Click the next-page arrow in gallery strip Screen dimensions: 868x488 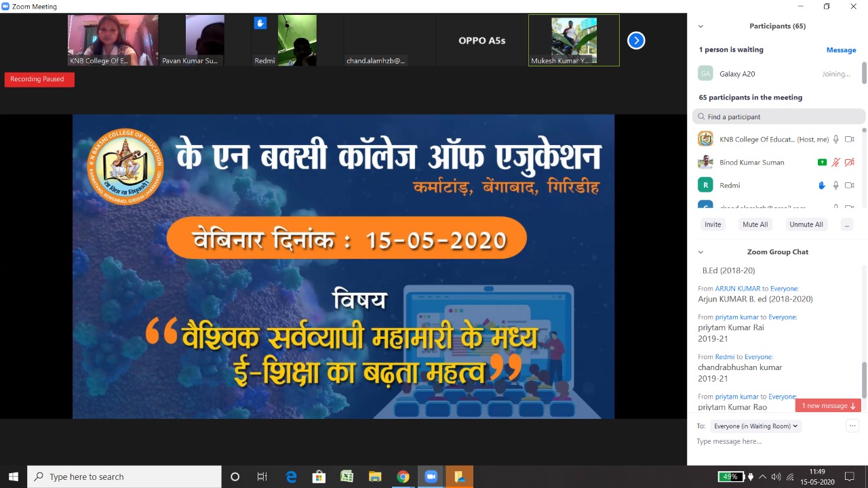(x=635, y=41)
